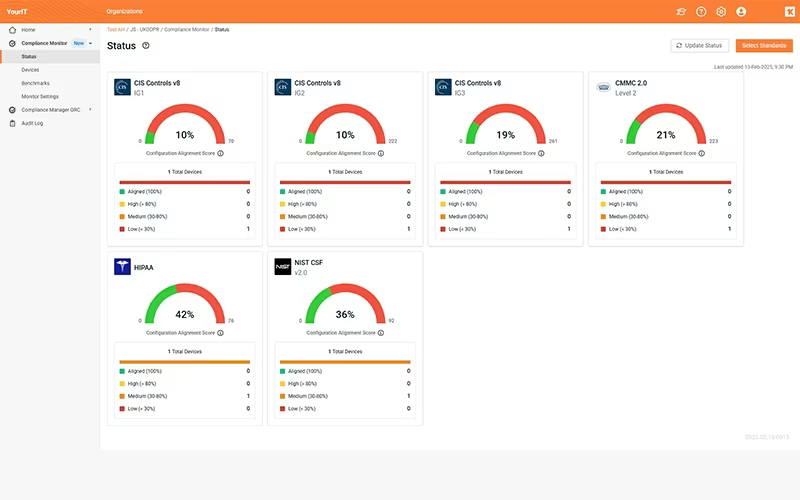Image resolution: width=800 pixels, height=500 pixels.
Task: Click the CIS logo on the IG1 card
Action: [x=122, y=87]
